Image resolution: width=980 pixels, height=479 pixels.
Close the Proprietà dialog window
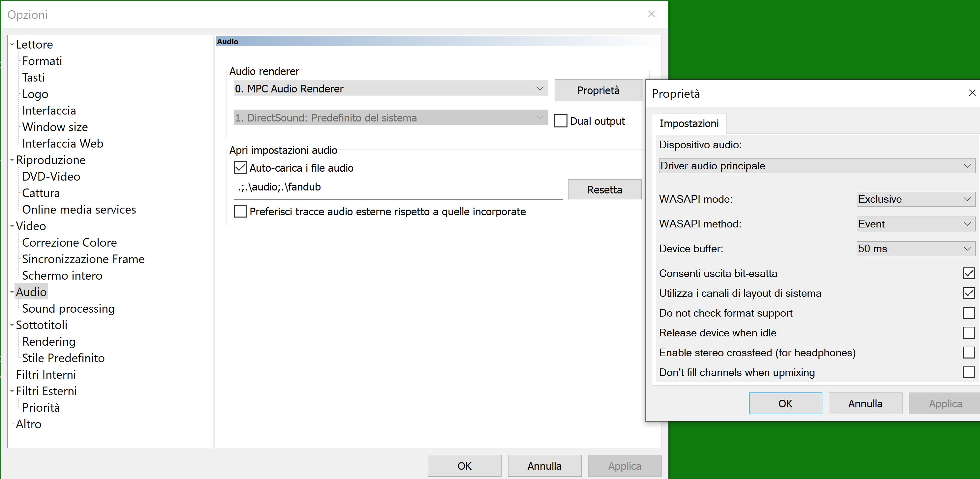pyautogui.click(x=972, y=93)
